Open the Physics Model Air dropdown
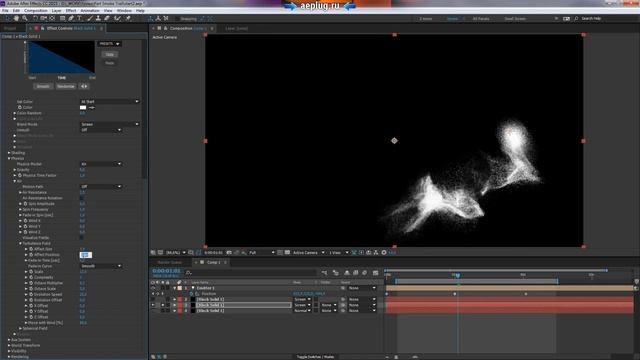640x360 pixels. point(101,164)
